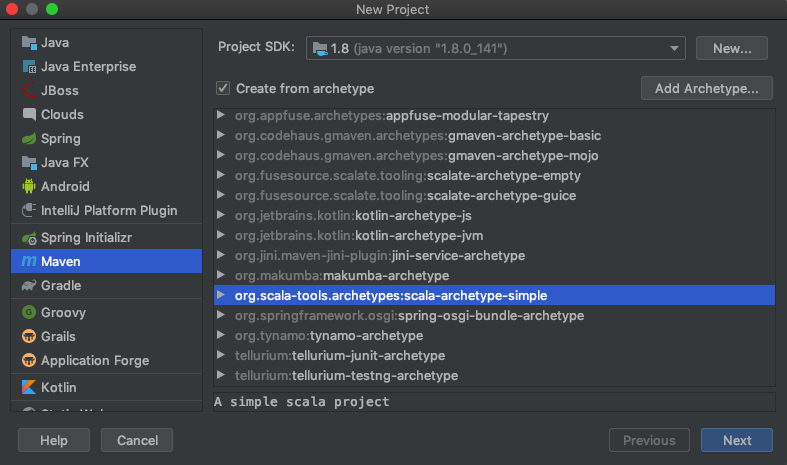This screenshot has height=465, width=787.
Task: Click the Spring Initializr icon
Action: point(29,238)
